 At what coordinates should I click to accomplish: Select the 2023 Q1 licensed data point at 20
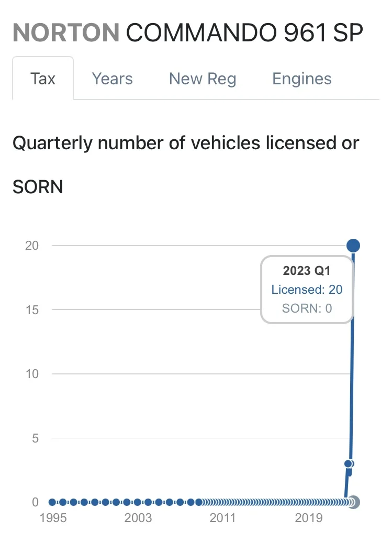pos(353,245)
